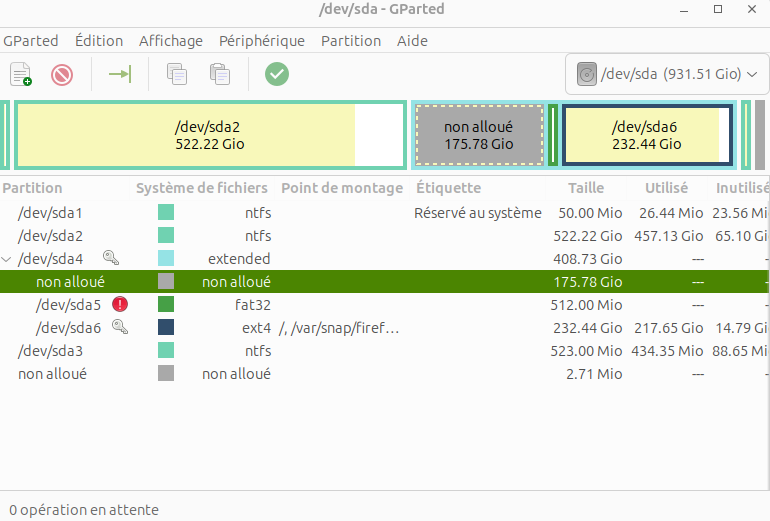
Task: Open the Affichage menu
Action: pyautogui.click(x=171, y=41)
